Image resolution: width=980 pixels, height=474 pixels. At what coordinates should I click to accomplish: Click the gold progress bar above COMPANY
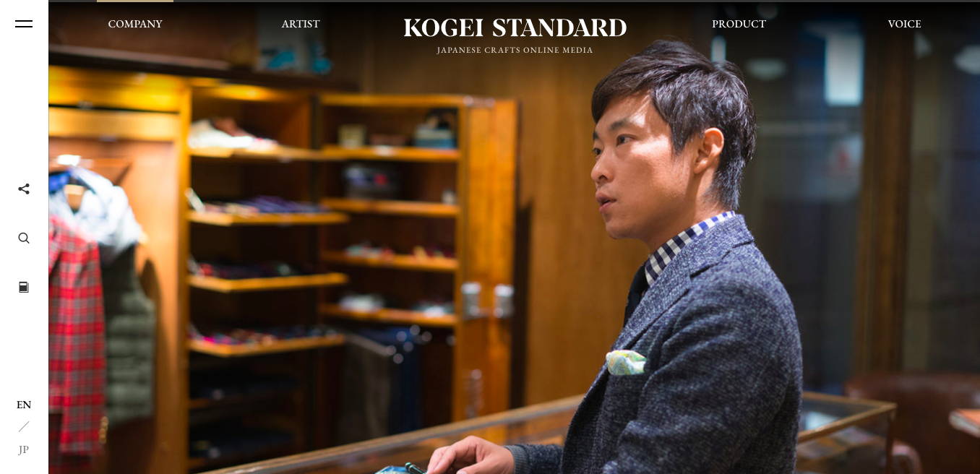pyautogui.click(x=135, y=1)
